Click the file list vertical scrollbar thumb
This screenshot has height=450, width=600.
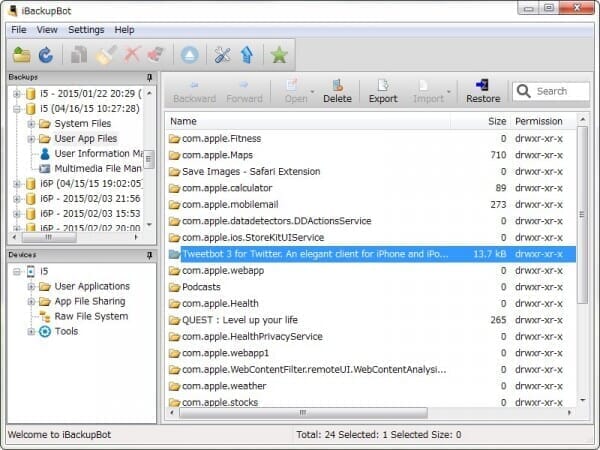point(582,214)
